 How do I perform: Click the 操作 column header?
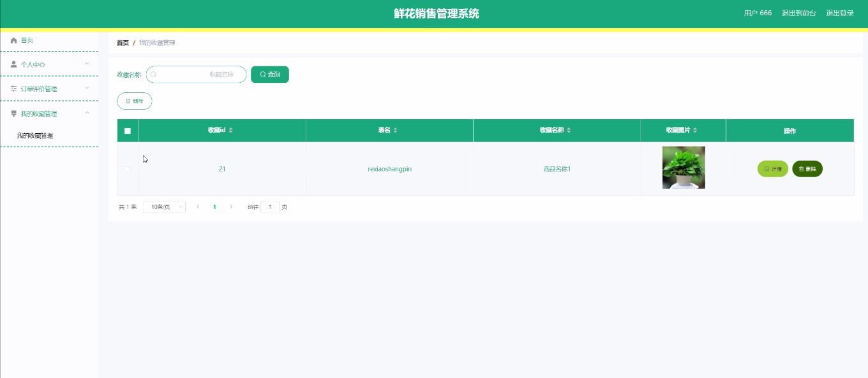point(789,131)
